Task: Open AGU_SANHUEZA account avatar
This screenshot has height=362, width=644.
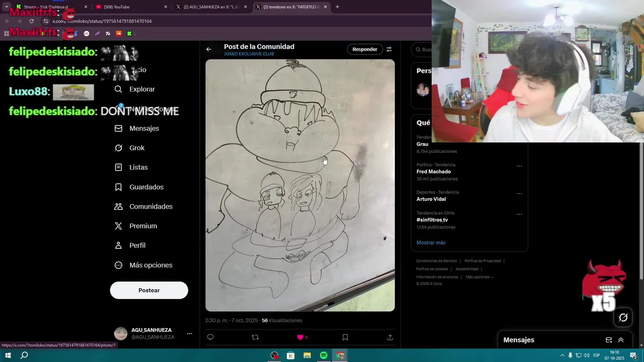Action: [x=121, y=333]
